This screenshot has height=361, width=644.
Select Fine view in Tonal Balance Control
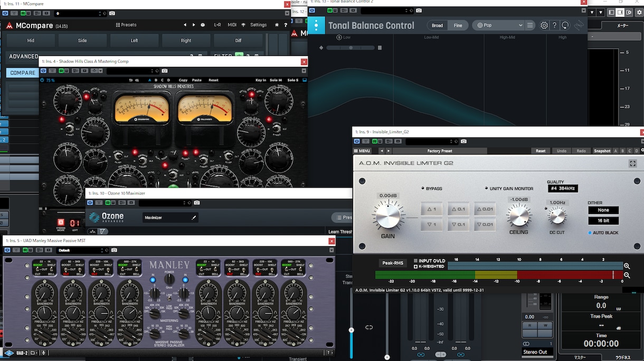pyautogui.click(x=458, y=25)
